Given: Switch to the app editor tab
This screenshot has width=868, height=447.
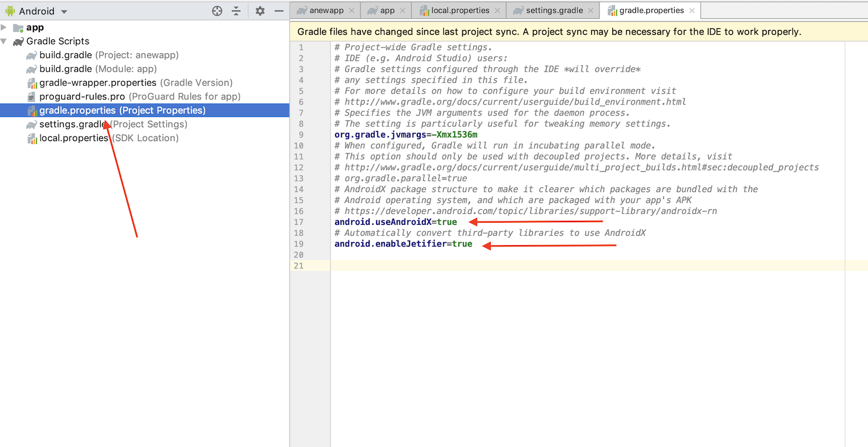Looking at the screenshot, I should coord(387,10).
